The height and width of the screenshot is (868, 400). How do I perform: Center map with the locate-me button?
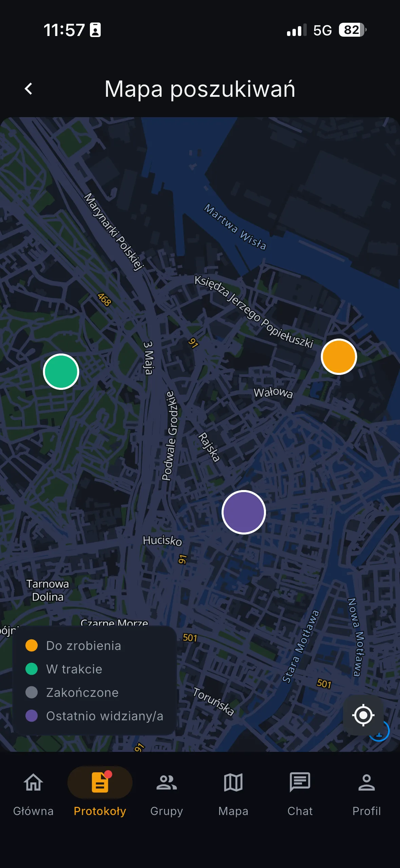pyautogui.click(x=363, y=715)
